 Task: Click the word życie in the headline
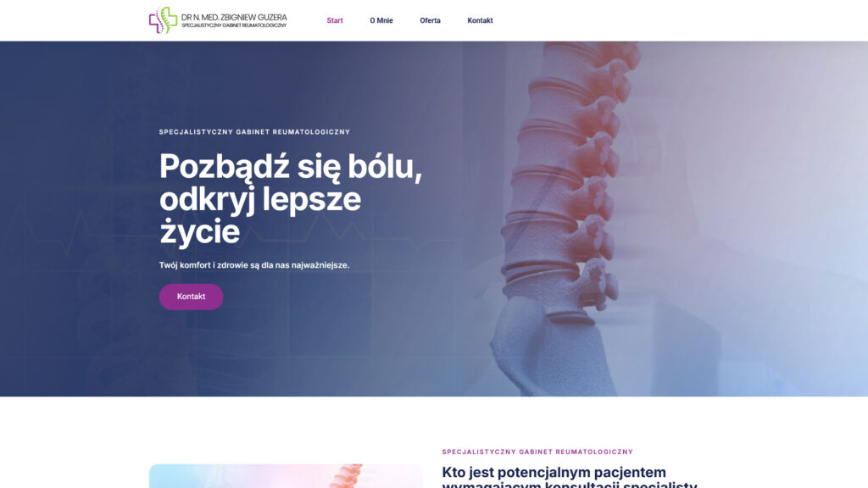200,231
